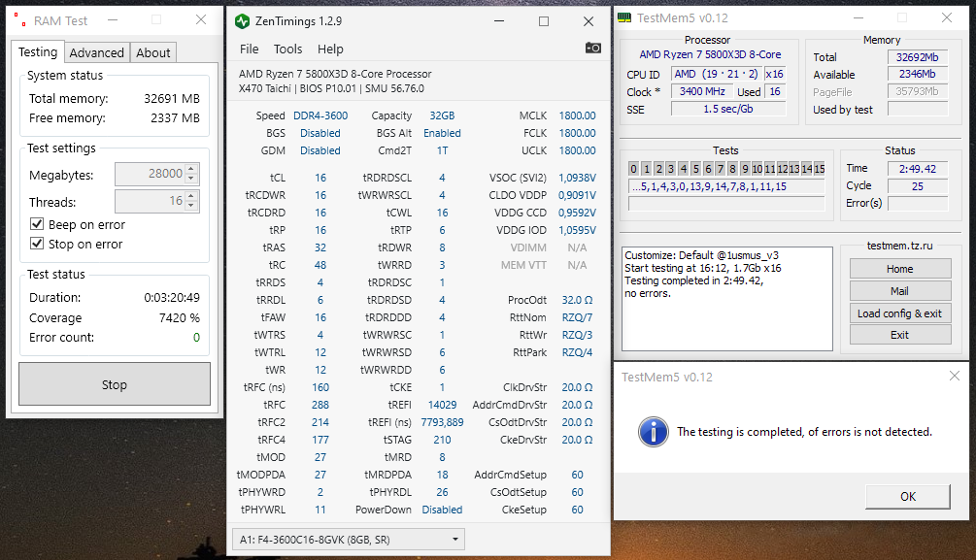Open the Help menu in ZenTimings
976x560 pixels.
click(x=329, y=49)
